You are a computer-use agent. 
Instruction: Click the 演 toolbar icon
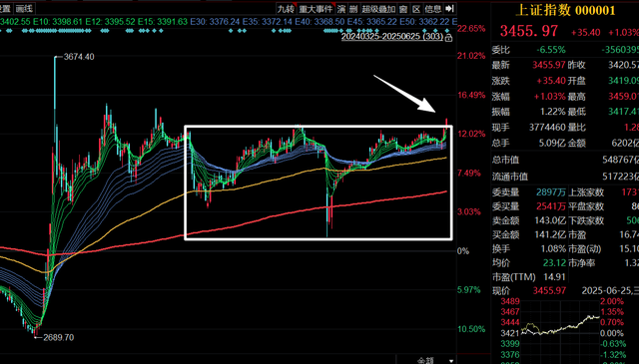(x=341, y=9)
